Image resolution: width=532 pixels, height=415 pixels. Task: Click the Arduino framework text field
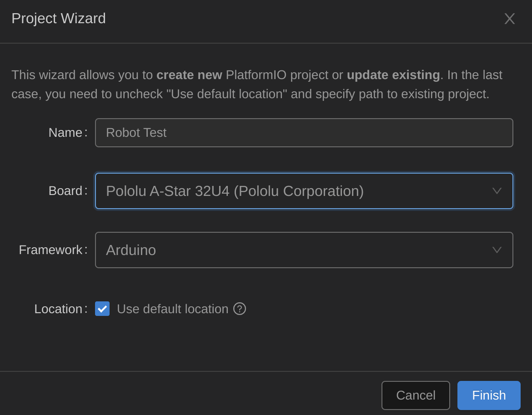304,250
